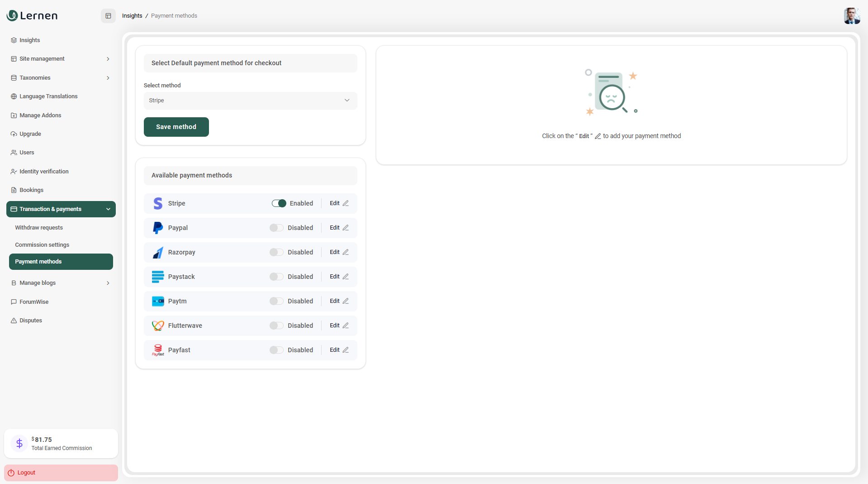Click the pencil edit icon for Paypal

coord(346,228)
